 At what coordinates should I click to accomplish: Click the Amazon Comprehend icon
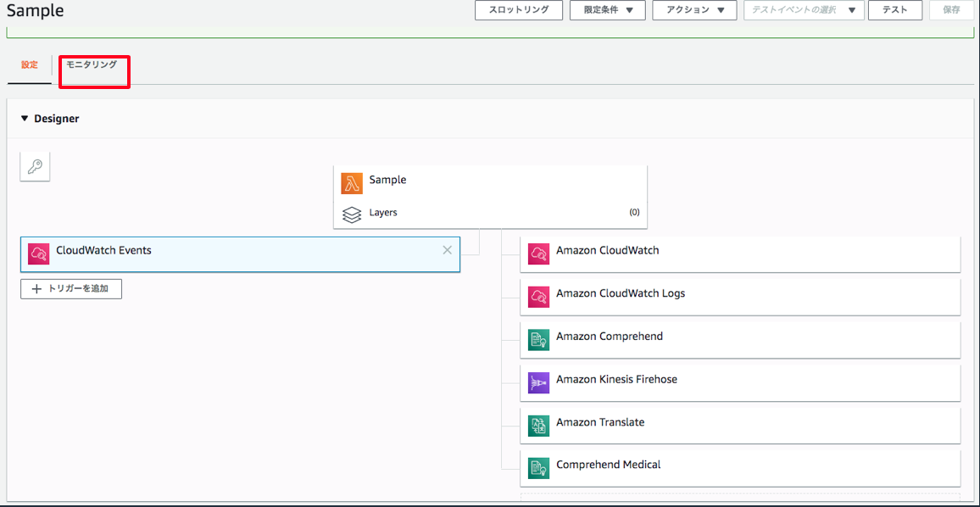pyautogui.click(x=538, y=339)
